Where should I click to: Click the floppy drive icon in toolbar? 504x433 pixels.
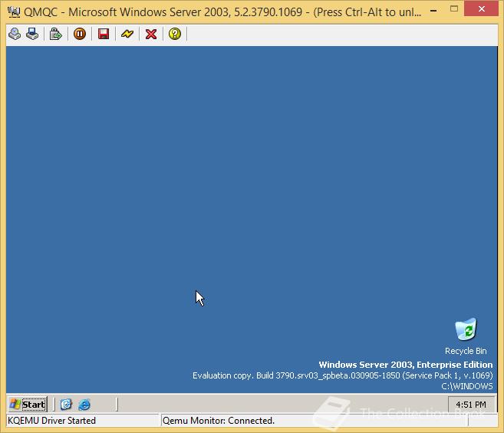pyautogui.click(x=32, y=34)
